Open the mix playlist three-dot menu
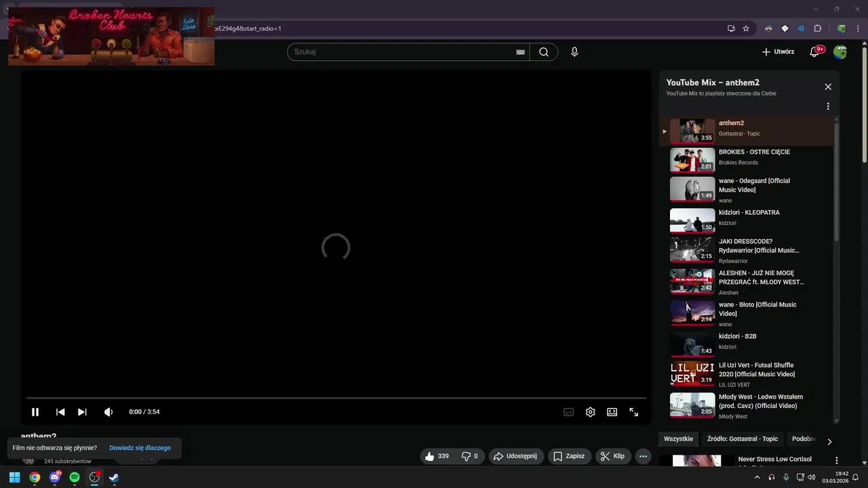 tap(828, 106)
